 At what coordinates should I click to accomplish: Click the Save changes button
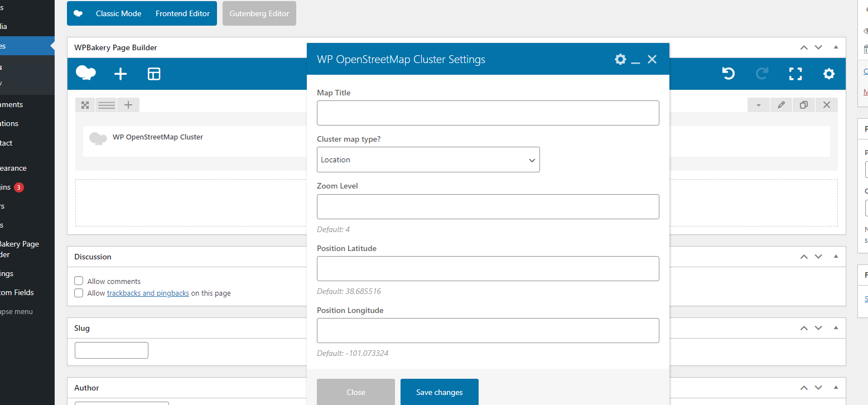coord(439,392)
